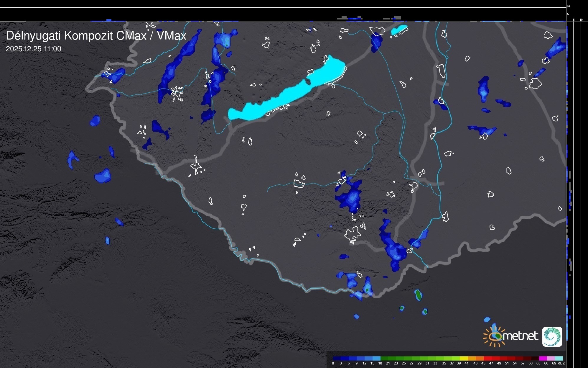Click the metnet wordmark text
The image size is (588, 368).
[520, 336]
